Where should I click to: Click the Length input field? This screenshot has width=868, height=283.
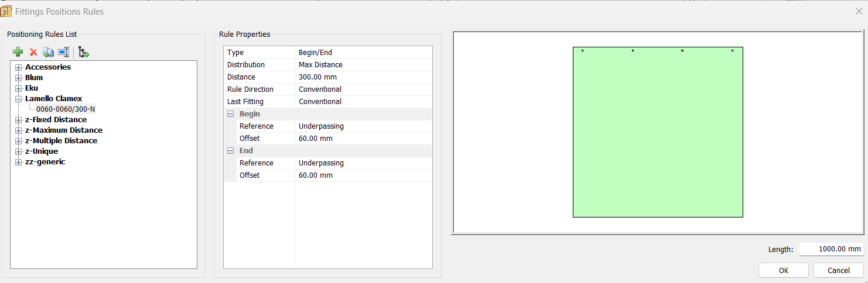831,249
